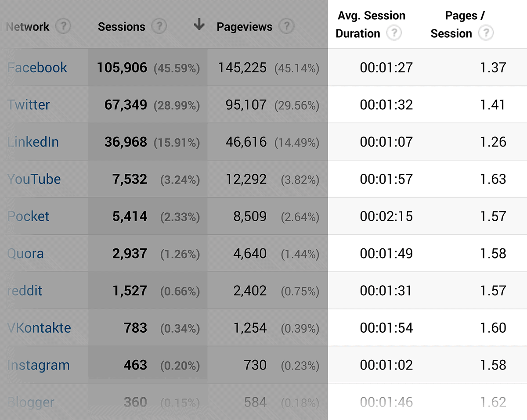Viewport: 527px width, 420px height.
Task: Select LinkedIn pageviews value 46,616
Action: coord(246,142)
